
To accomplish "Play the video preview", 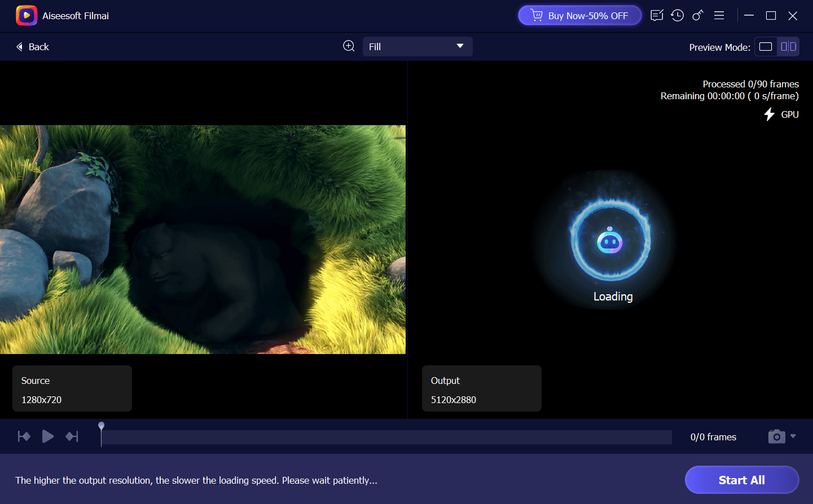I will click(48, 436).
